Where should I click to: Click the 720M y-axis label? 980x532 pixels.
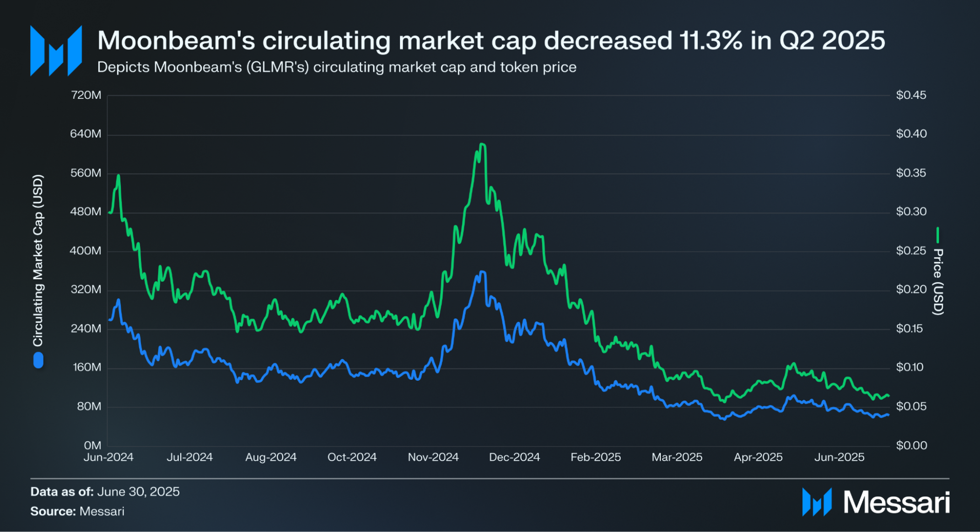86,95
